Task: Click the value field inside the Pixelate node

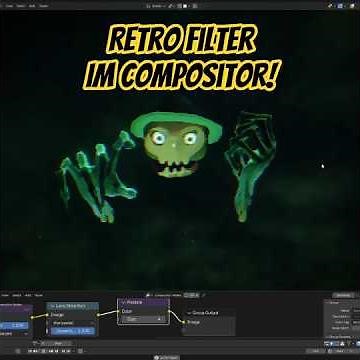Action: pos(143,319)
